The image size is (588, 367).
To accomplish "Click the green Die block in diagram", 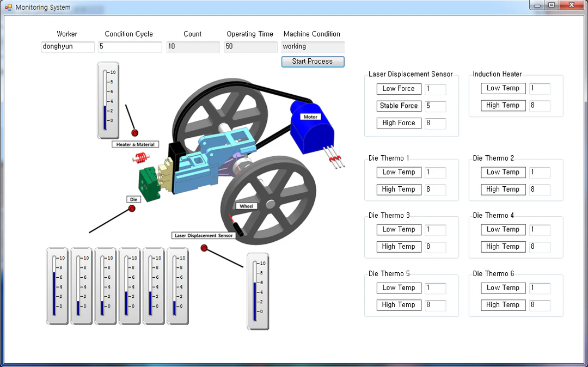I will 150,185.
